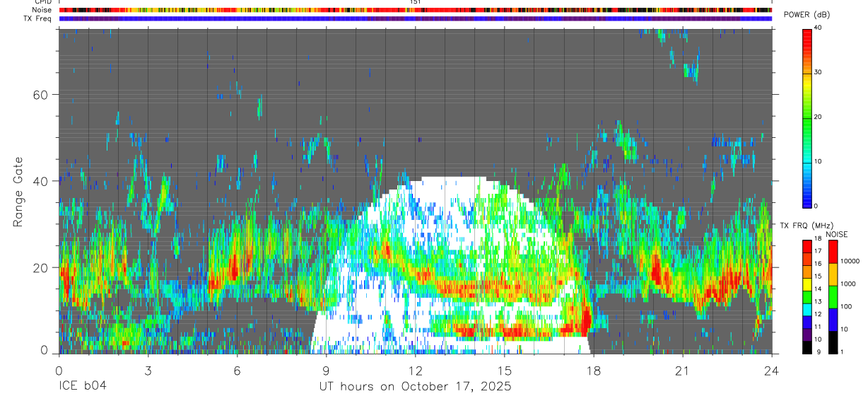Click the 'Noise' row label at top left
868x401 pixels.
click(42, 11)
